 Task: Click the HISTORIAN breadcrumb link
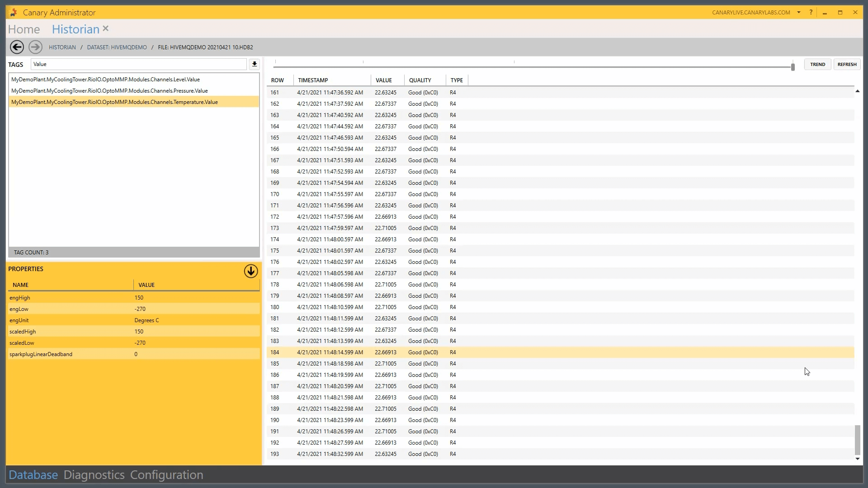point(62,47)
